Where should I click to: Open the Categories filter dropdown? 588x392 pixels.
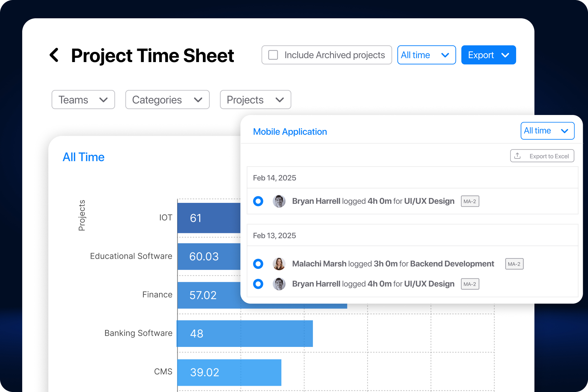click(167, 100)
